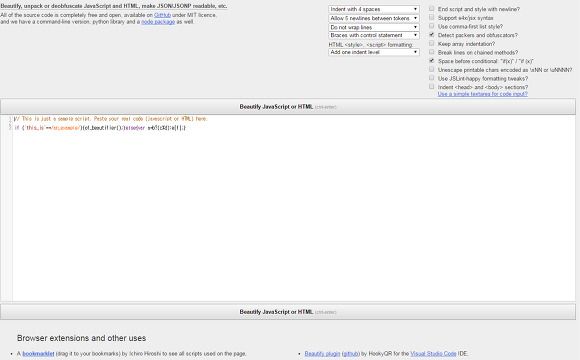The height and width of the screenshot is (360, 580).
Task: Open the 'Allow 5 newlines between tokens' dropdown
Action: 374,18
